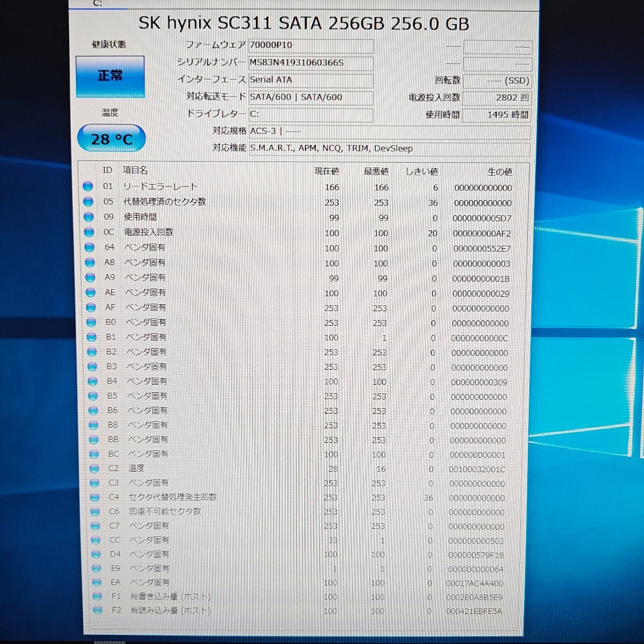Click the status icon of row C2 温度
644x644 pixels.
click(x=94, y=469)
